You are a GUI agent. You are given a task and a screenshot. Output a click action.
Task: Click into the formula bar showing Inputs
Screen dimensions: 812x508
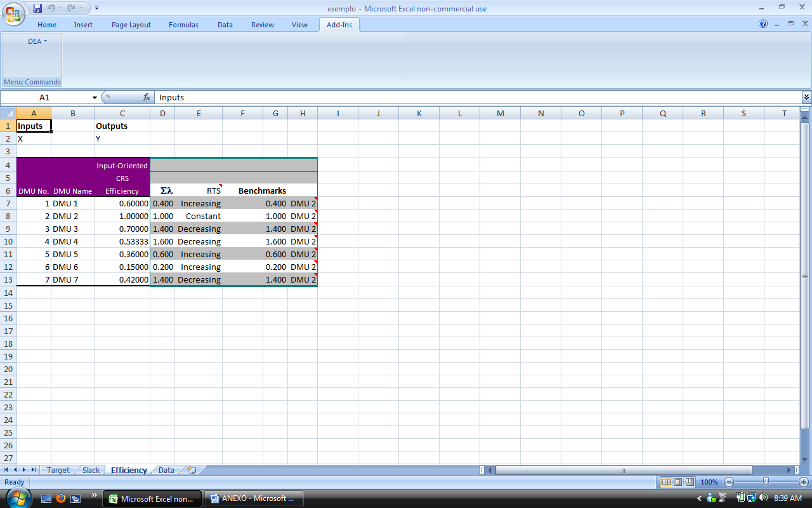478,97
